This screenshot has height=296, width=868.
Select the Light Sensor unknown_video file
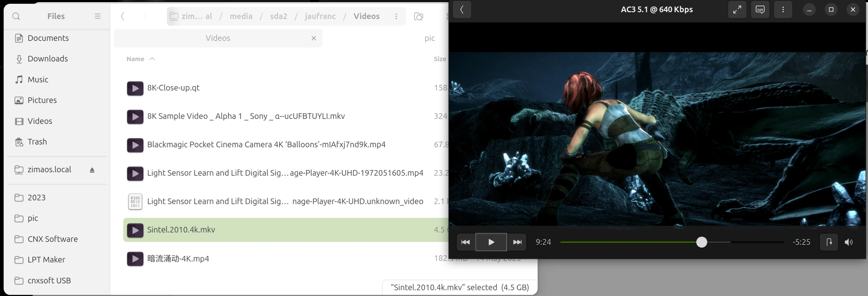(286, 201)
